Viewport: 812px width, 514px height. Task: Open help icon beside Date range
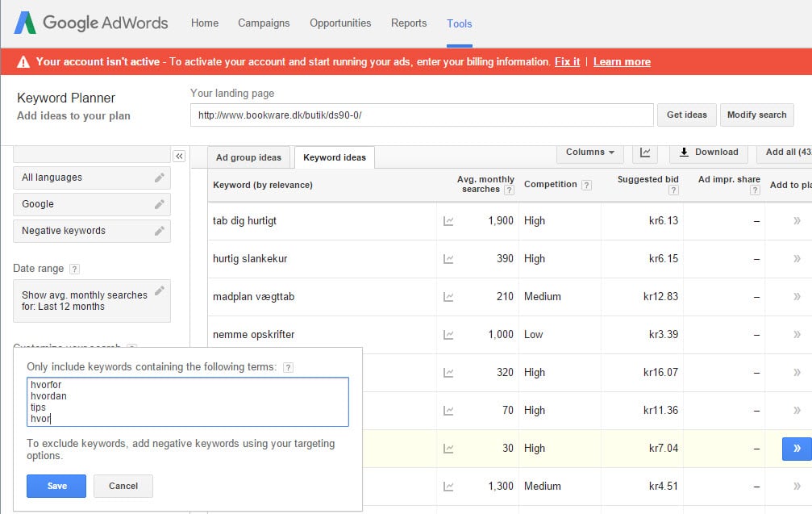[74, 269]
